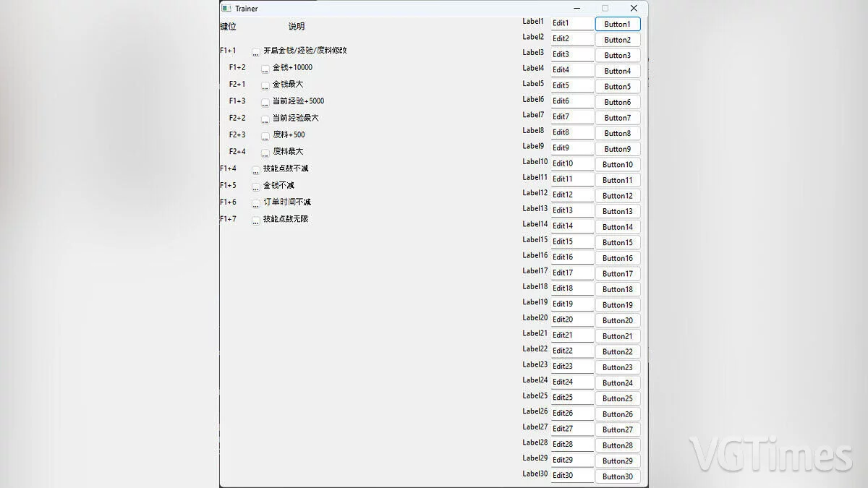Check the 订单时间不减 option

(256, 203)
